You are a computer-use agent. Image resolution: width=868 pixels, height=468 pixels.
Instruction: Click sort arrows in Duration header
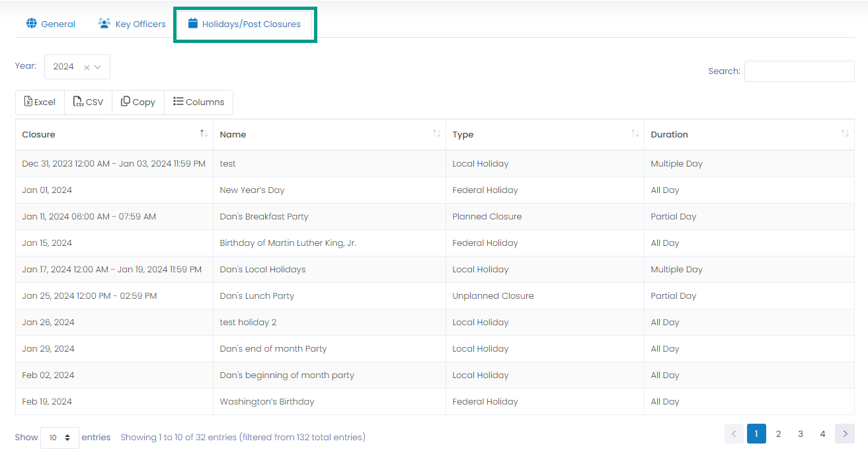[845, 134]
